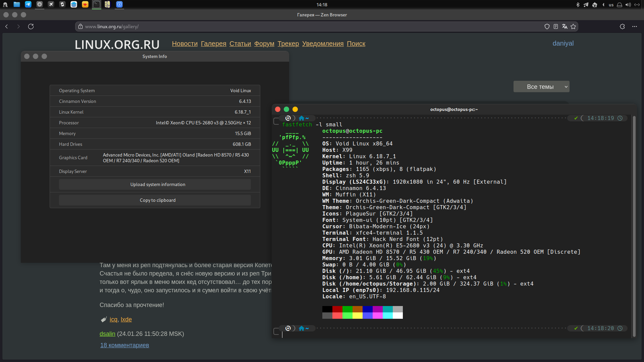Open Галерея navigation link
Image resolution: width=644 pixels, height=362 pixels.
pyautogui.click(x=213, y=44)
